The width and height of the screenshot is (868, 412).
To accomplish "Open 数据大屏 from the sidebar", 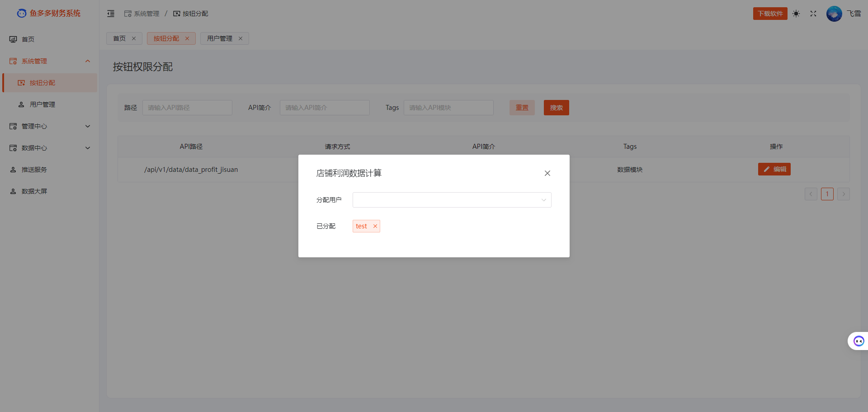I will click(34, 191).
